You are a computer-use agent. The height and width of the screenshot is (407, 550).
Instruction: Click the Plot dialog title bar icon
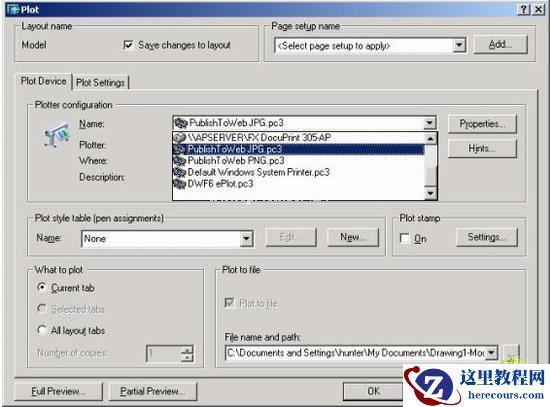coord(13,9)
